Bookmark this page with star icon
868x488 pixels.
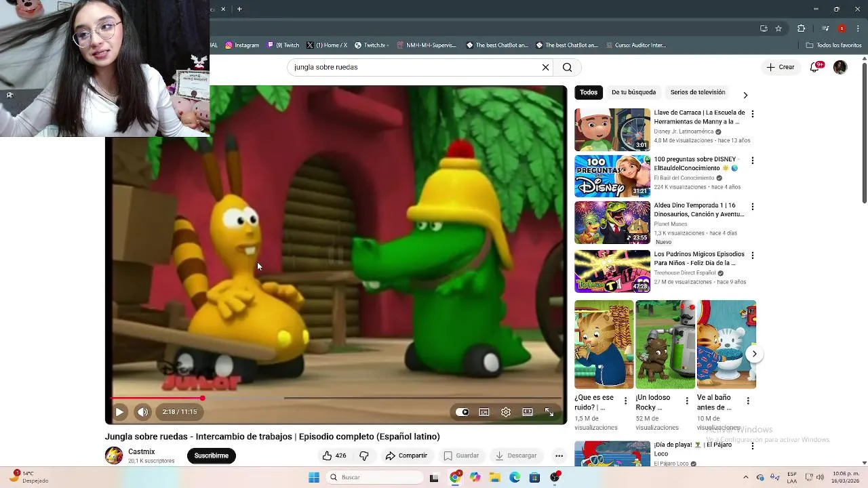pyautogui.click(x=778, y=28)
